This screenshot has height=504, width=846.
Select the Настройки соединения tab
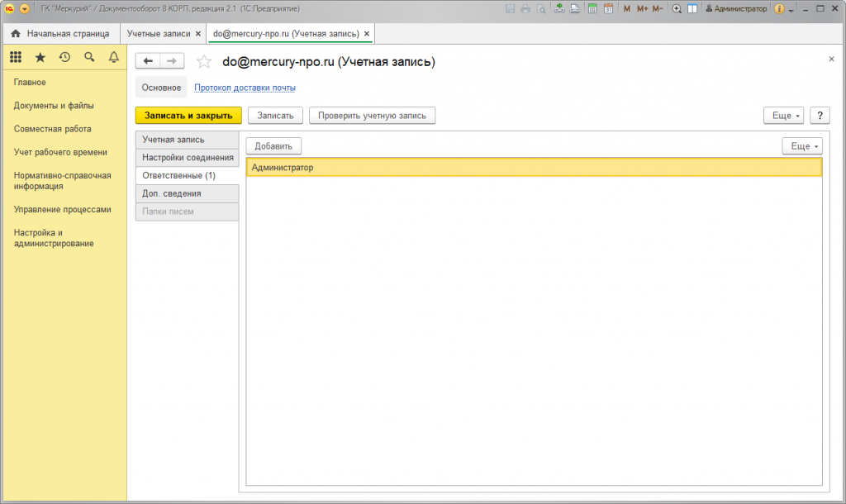tap(187, 158)
